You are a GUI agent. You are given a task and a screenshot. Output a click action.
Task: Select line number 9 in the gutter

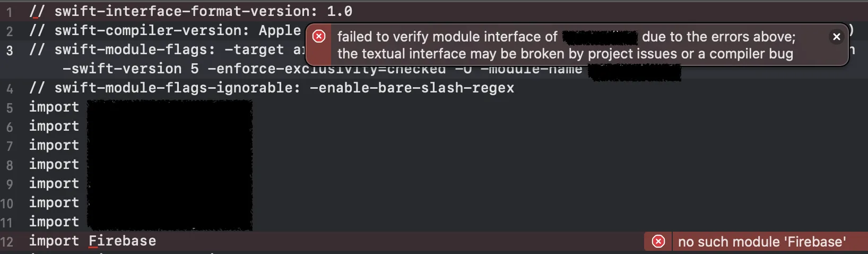coord(9,184)
